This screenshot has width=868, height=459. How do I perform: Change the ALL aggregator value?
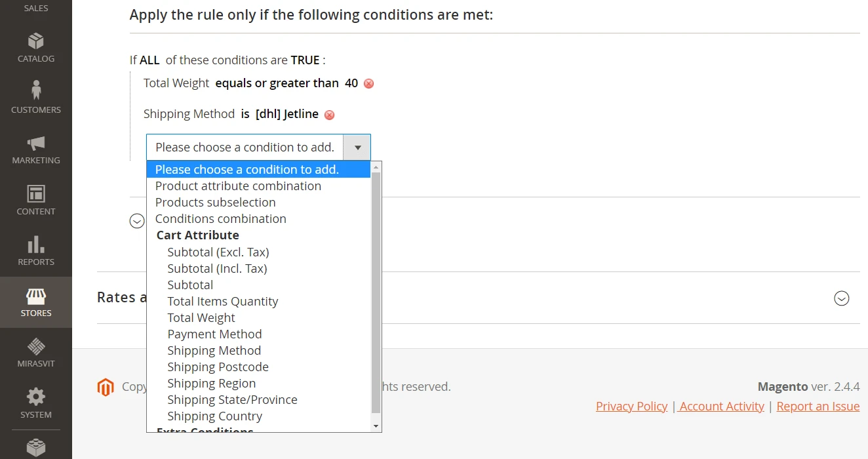pos(149,60)
